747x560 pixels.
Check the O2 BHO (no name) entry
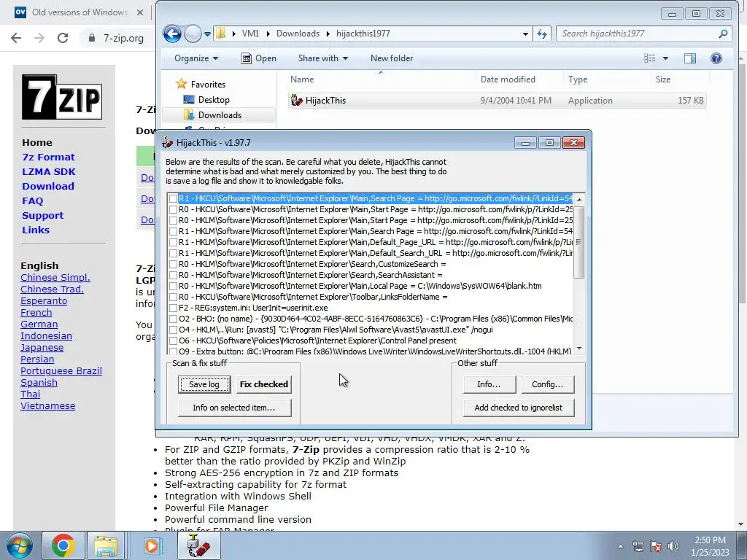[x=174, y=319]
